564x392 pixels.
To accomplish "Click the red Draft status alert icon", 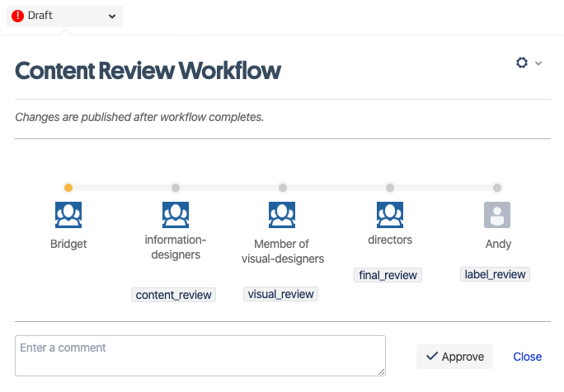I will [18, 16].
